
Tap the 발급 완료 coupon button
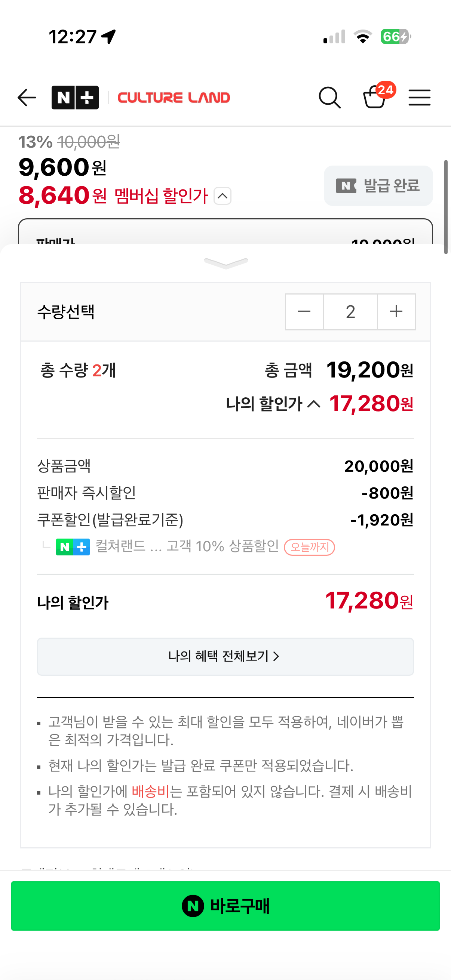pos(378,186)
